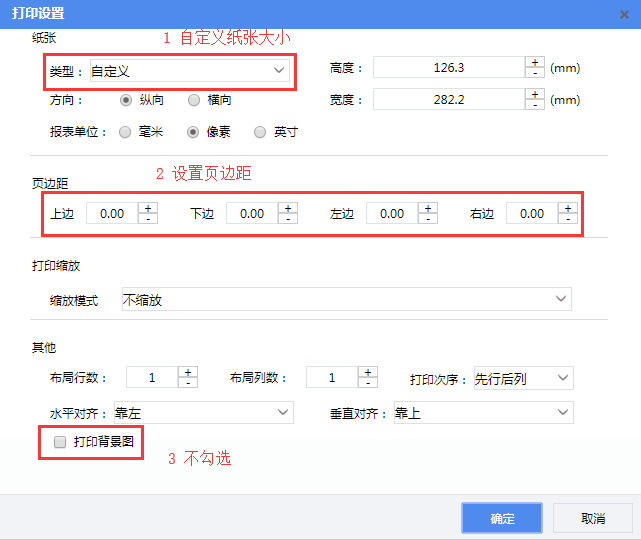Enable print background image (打印背景图) checkbox

click(x=60, y=441)
